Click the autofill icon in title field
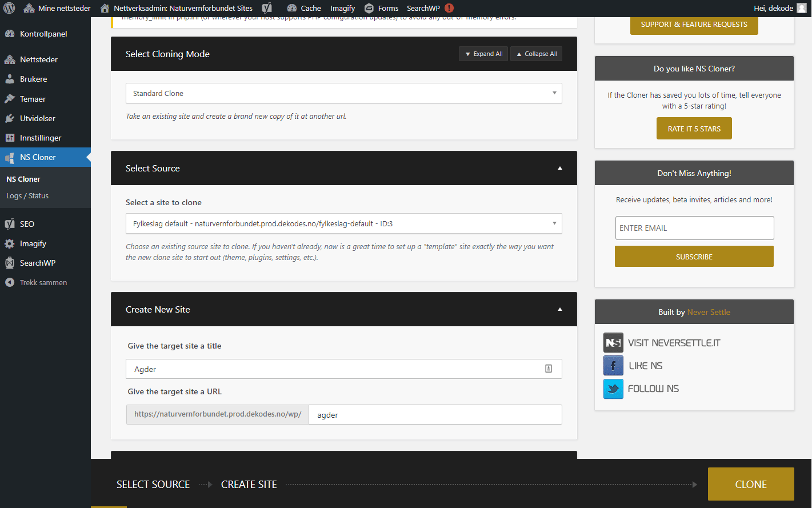812x508 pixels. (x=549, y=369)
